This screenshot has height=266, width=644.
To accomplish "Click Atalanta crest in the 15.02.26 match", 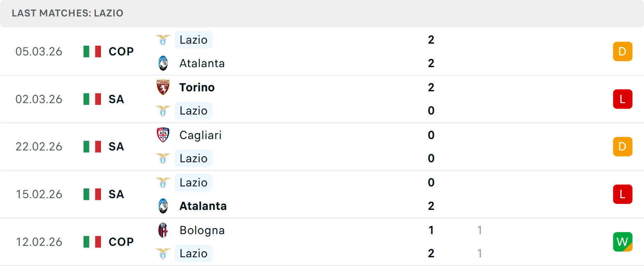I will coord(163,206).
